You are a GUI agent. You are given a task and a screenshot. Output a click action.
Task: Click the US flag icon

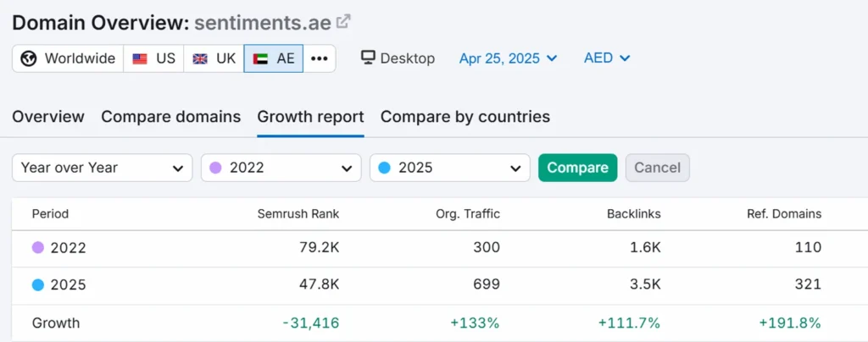[140, 58]
